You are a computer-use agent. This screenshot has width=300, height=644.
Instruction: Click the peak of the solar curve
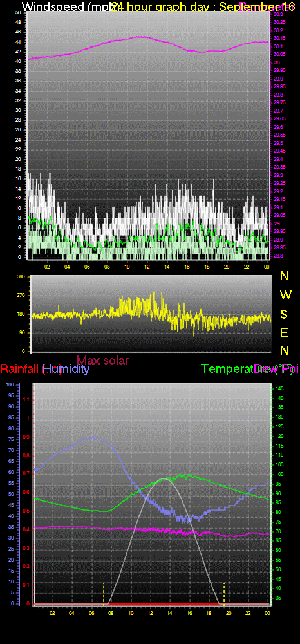(164, 478)
